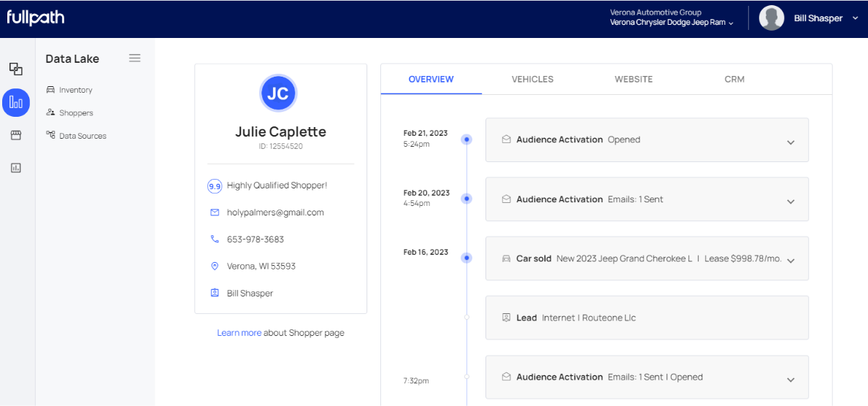Expand the Audience Activation Opened entry

pos(790,142)
